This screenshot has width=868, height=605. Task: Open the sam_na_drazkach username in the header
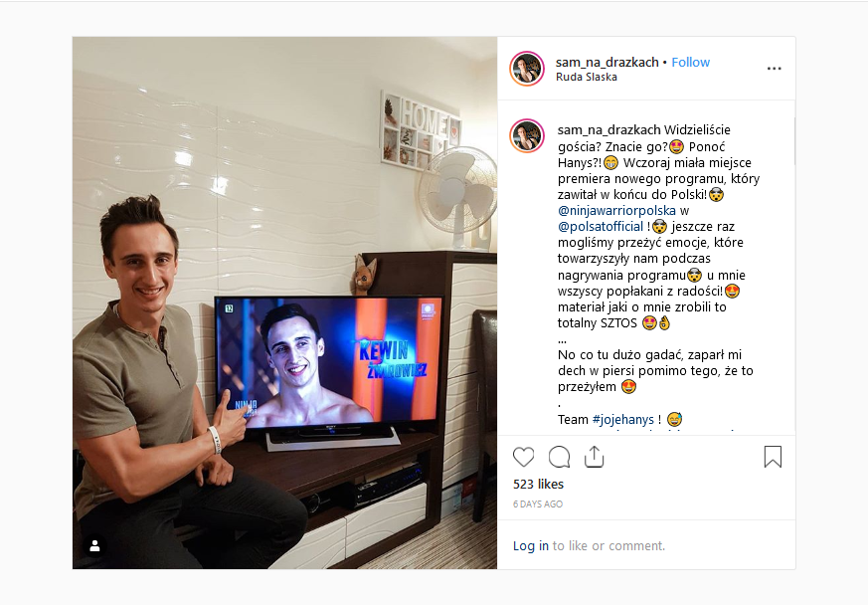[x=608, y=62]
